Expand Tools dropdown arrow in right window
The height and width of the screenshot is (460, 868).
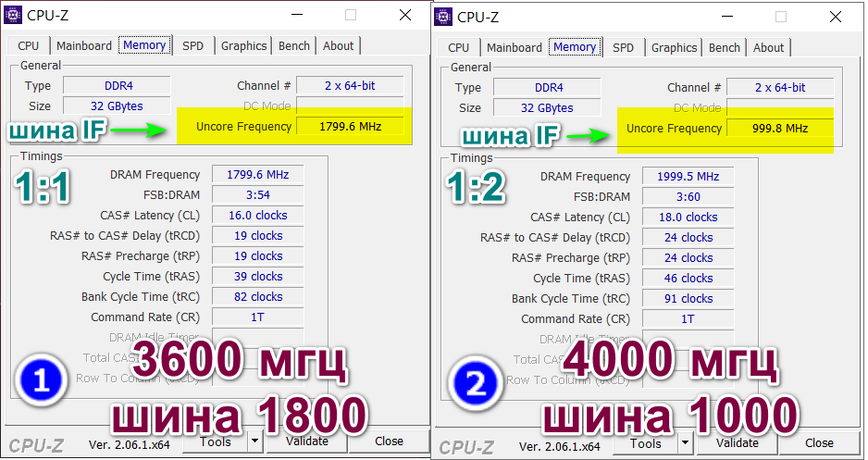coord(686,443)
